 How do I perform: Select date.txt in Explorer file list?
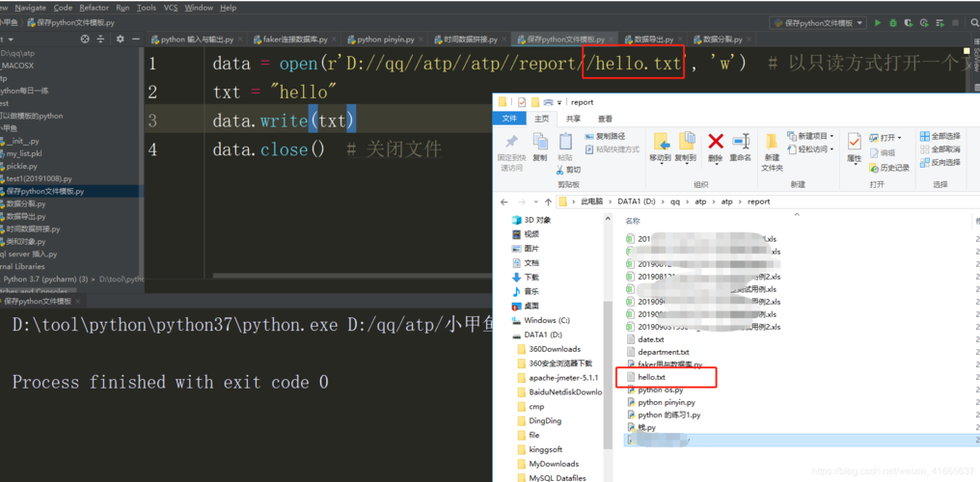(x=651, y=339)
